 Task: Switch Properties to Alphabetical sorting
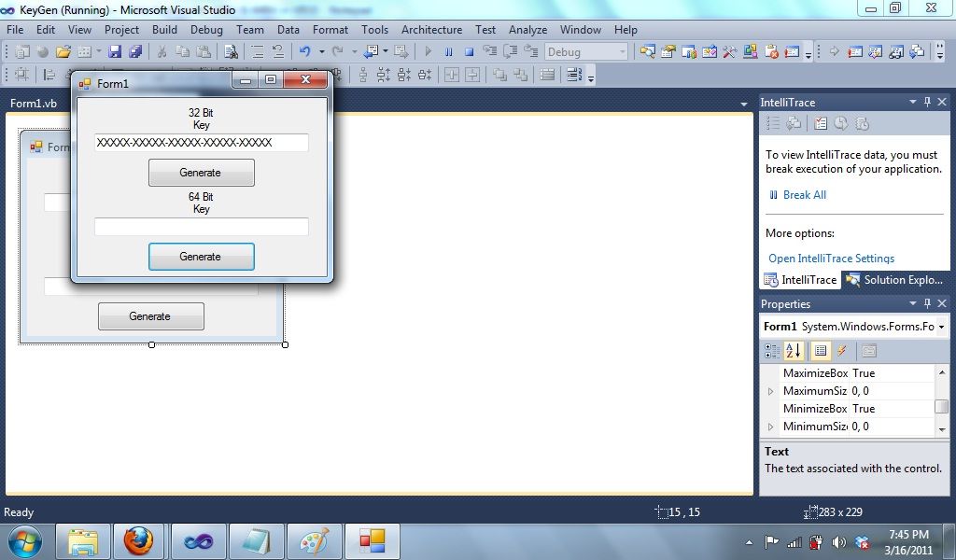coord(794,351)
